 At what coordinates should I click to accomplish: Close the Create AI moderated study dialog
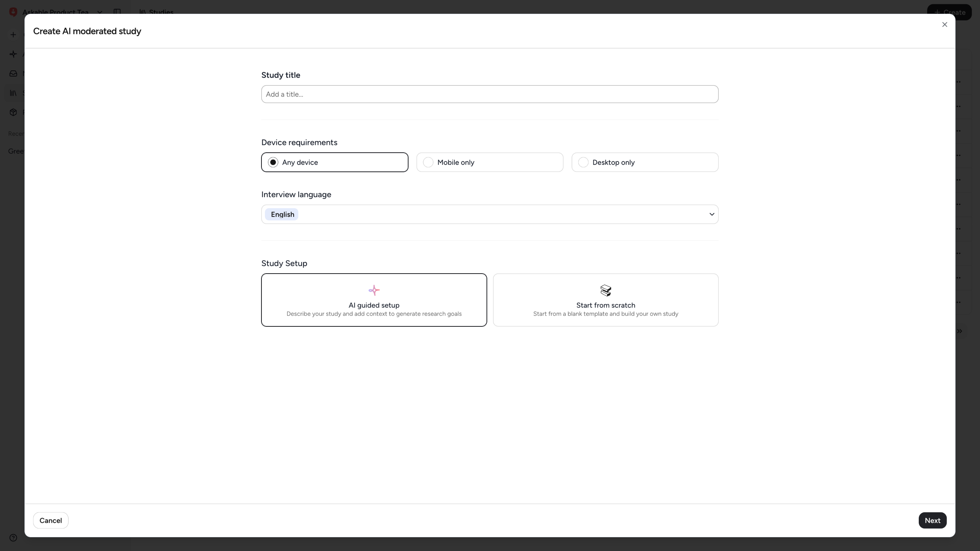tap(944, 24)
